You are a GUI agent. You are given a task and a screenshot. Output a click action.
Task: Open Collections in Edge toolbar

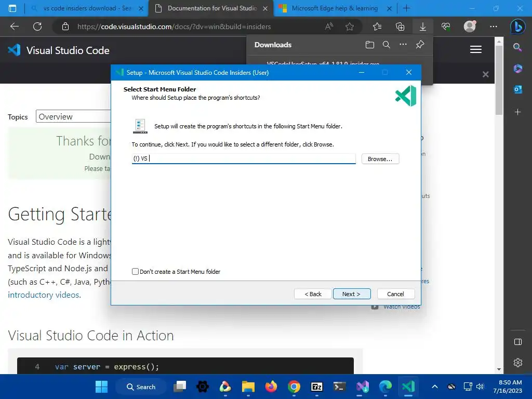coord(400,26)
